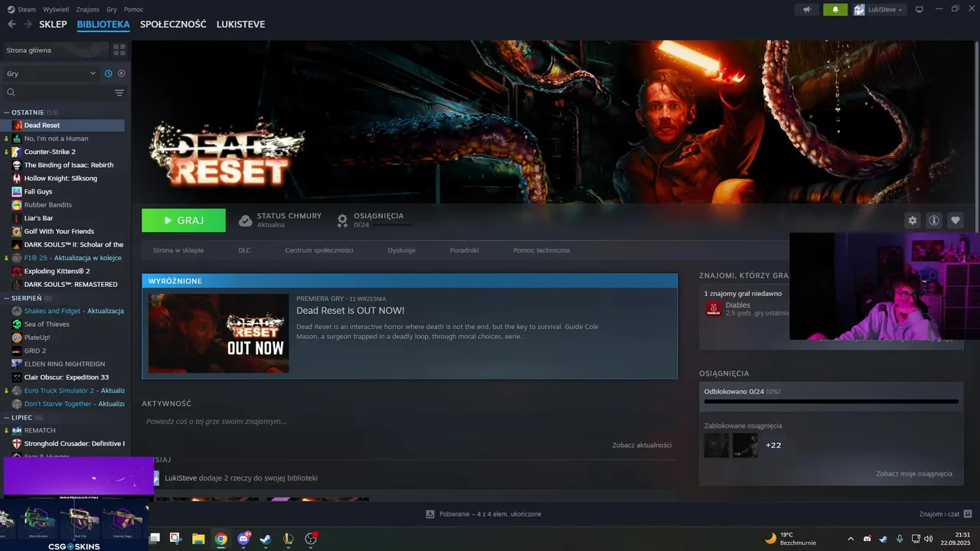
Task: Open Dead Reset is OUT NOW! headline
Action: coord(350,310)
